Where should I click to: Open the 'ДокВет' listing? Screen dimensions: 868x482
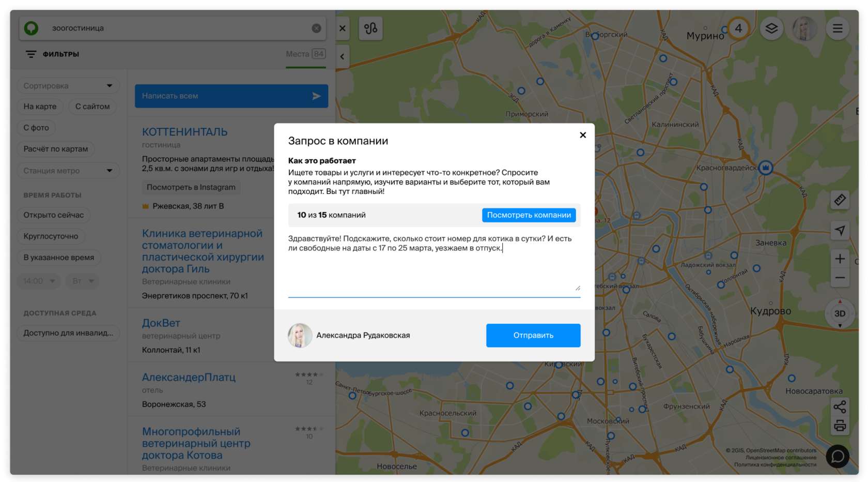click(161, 323)
